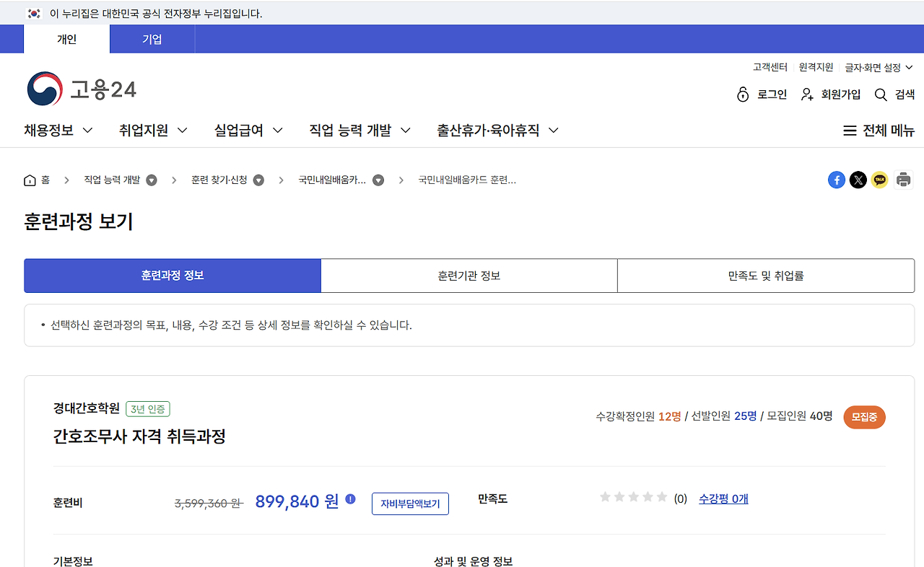
Task: Switch to the 훈련기관 정보 tab
Action: coord(469,276)
